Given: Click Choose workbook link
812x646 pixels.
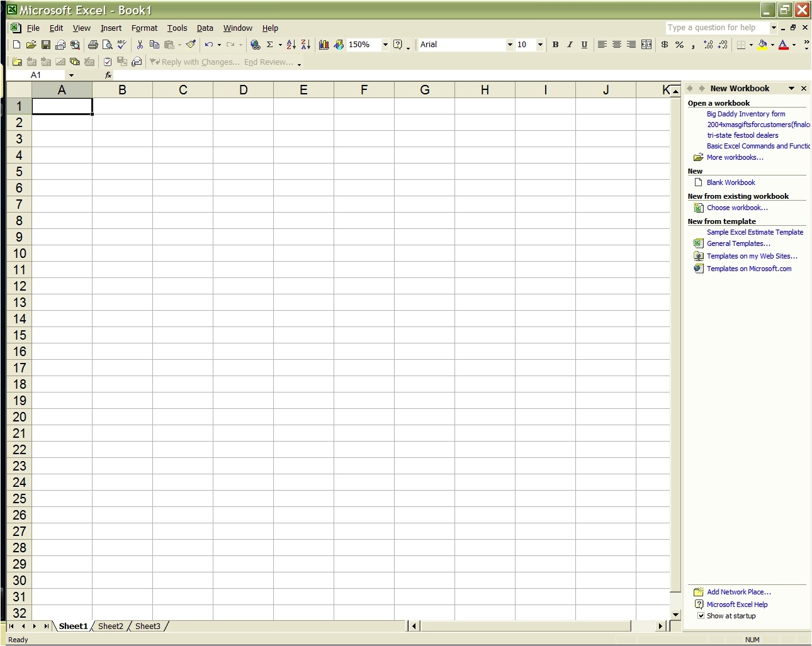Looking at the screenshot, I should tap(737, 208).
